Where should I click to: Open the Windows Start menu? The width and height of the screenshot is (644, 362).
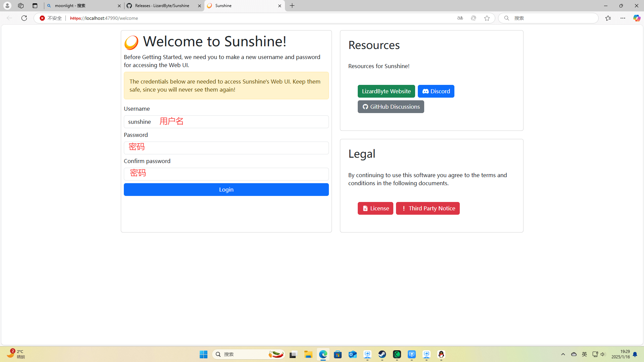click(203, 354)
